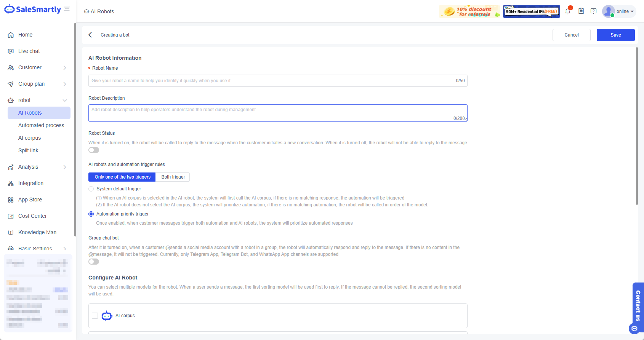Image resolution: width=644 pixels, height=340 pixels.
Task: Expand the Customer menu chevron
Action: point(65,68)
